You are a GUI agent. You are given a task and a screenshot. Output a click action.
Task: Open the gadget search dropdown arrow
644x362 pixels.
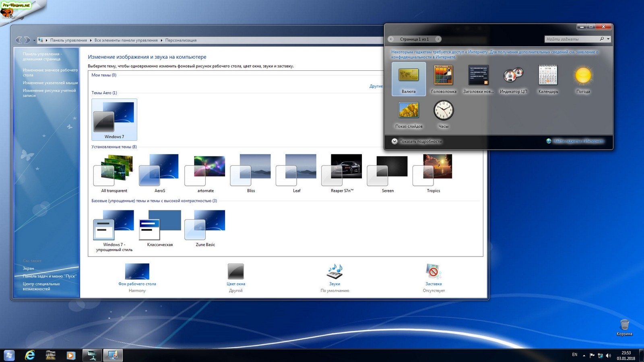[608, 39]
